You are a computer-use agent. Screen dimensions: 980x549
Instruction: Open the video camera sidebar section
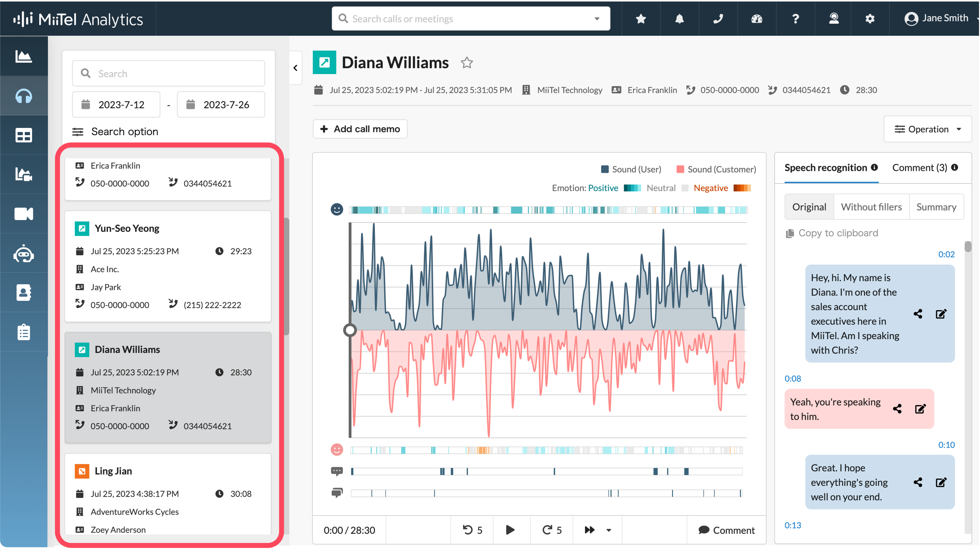(x=24, y=214)
